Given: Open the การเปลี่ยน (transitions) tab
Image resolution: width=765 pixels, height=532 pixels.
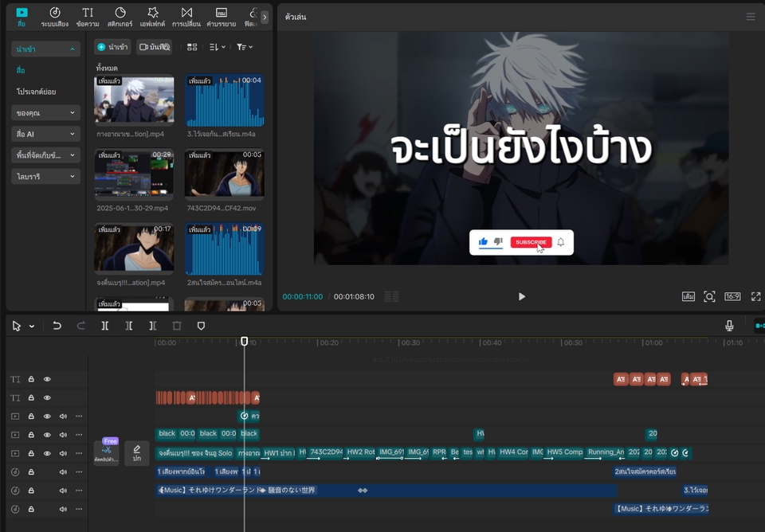Looking at the screenshot, I should coord(186,17).
